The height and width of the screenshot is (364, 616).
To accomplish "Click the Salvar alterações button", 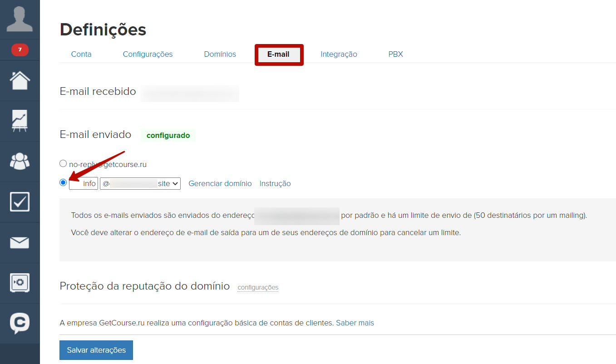I will (x=96, y=350).
